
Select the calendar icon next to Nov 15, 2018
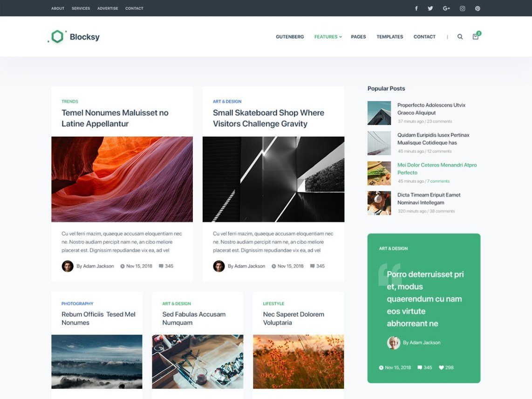click(x=123, y=266)
